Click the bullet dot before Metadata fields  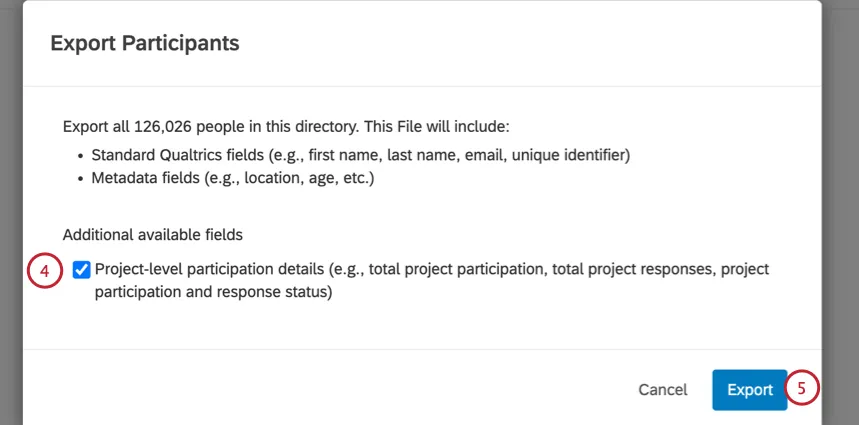click(81, 179)
